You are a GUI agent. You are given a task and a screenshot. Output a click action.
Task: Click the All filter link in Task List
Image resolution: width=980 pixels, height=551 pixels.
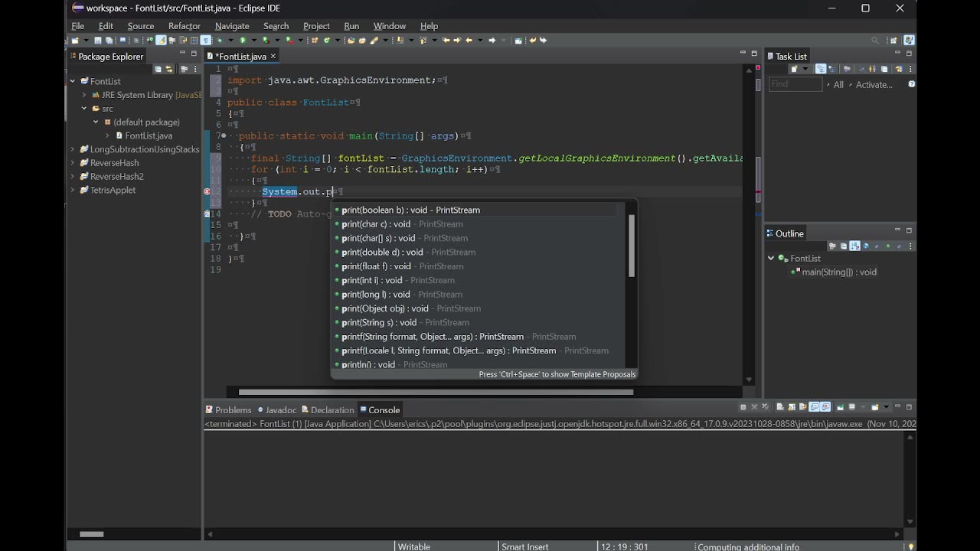pos(838,85)
